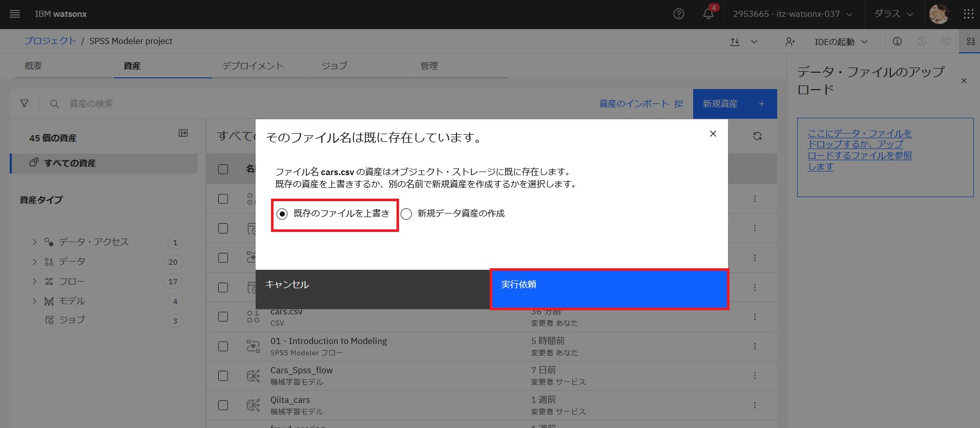The height and width of the screenshot is (428, 980).
Task: Expand the フロー asset type
Action: [34, 281]
